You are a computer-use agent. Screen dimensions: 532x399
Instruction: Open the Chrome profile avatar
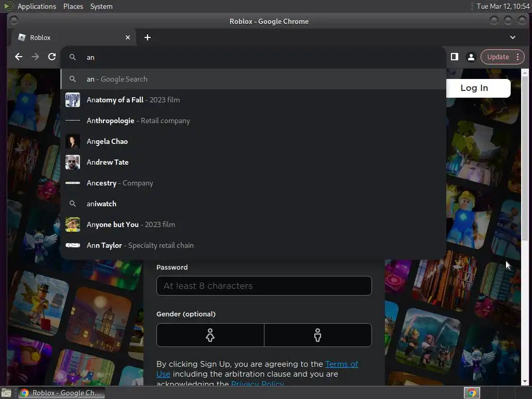click(x=471, y=57)
